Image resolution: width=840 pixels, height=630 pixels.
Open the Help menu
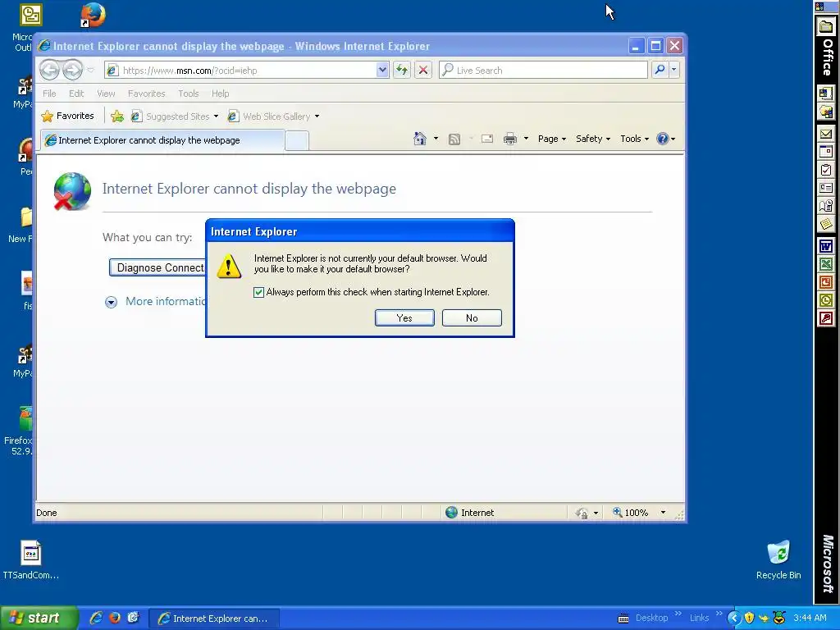click(x=220, y=94)
